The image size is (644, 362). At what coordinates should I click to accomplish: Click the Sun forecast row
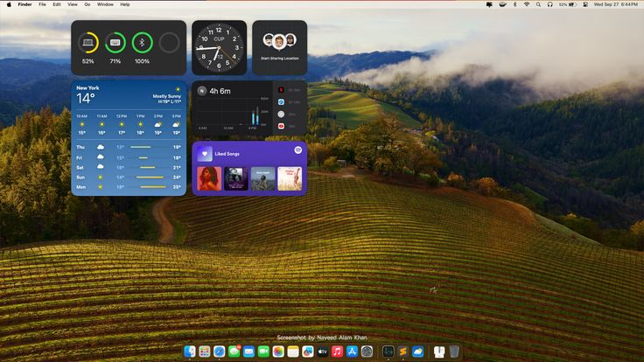pos(129,178)
